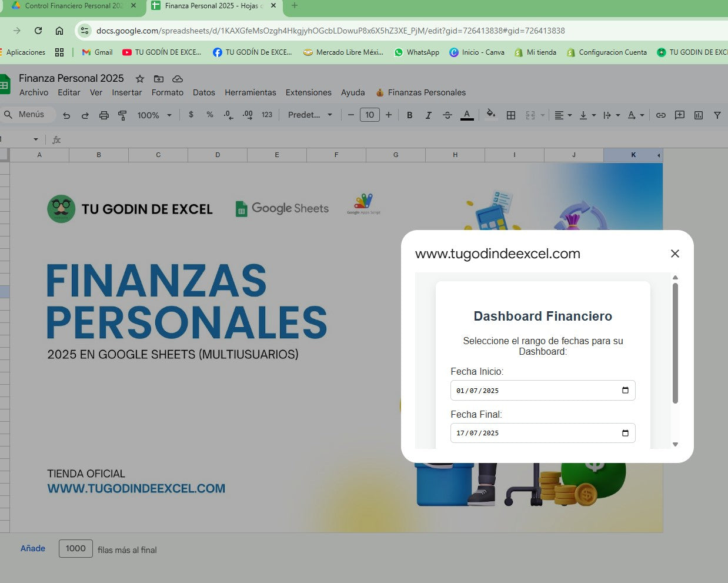
Task: Open the borders tool
Action: tap(511, 115)
